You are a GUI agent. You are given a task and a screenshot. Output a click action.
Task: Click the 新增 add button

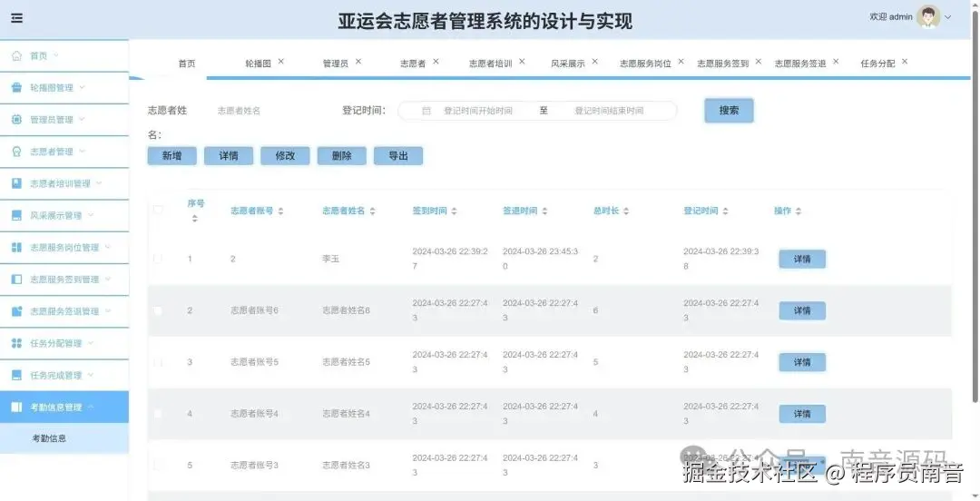[171, 156]
